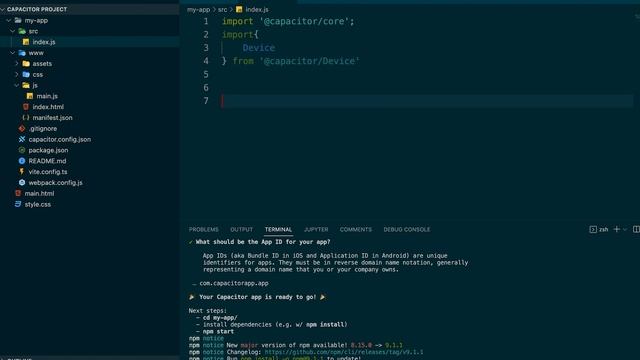Click src breadcrumb segment
Viewport: 640px width, 360px height.
pos(222,9)
